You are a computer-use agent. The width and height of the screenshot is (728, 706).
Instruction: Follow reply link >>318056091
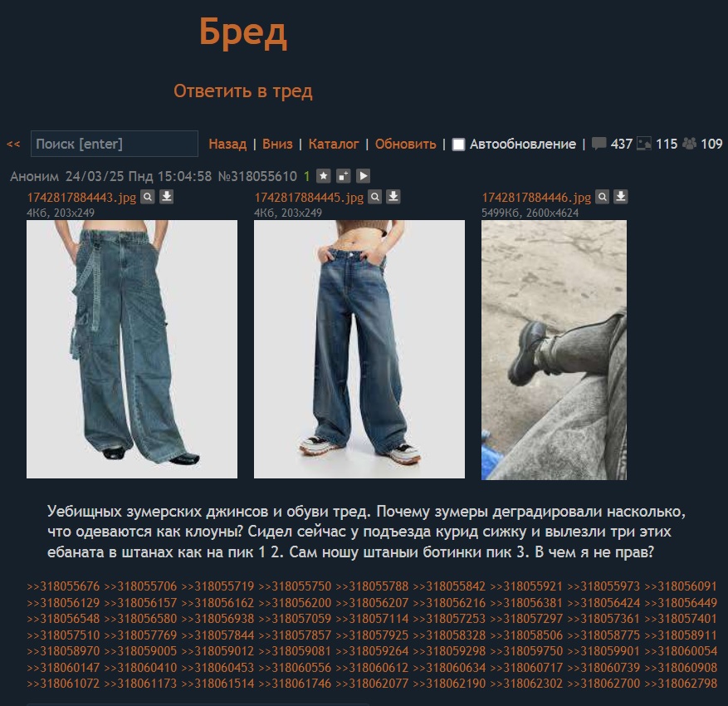click(x=681, y=586)
